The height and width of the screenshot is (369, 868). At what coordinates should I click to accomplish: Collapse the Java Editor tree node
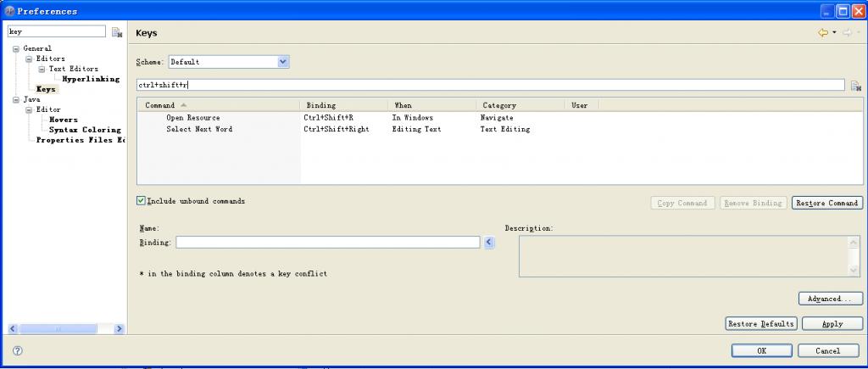29,109
